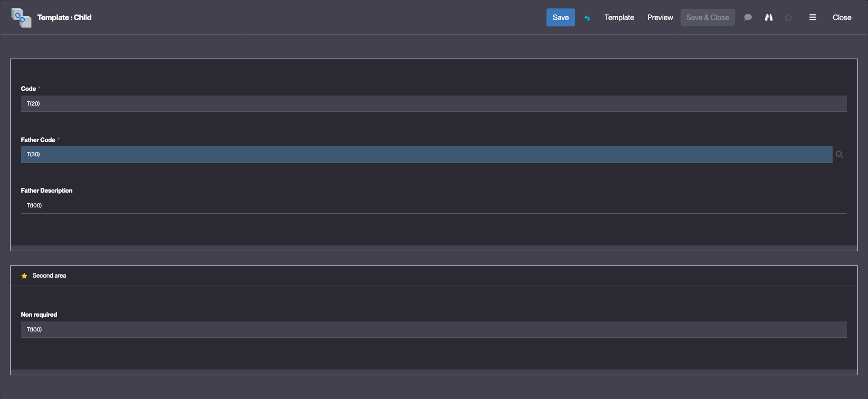Select the Father Code input field

pyautogui.click(x=426, y=155)
